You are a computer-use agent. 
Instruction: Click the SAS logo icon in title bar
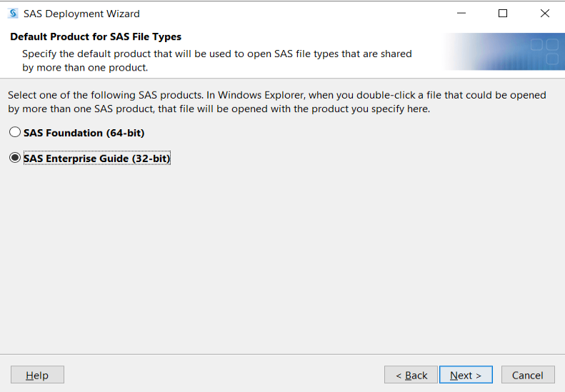pyautogui.click(x=13, y=14)
